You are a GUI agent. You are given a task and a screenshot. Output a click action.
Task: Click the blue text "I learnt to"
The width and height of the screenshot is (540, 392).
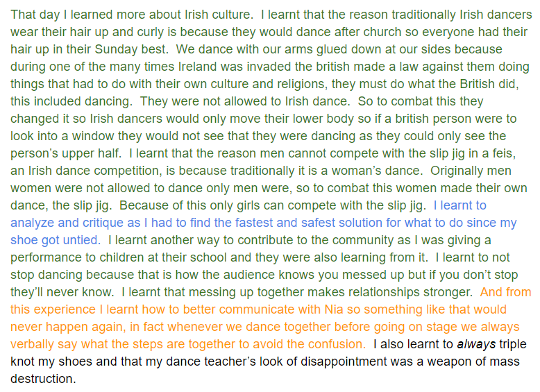459,205
